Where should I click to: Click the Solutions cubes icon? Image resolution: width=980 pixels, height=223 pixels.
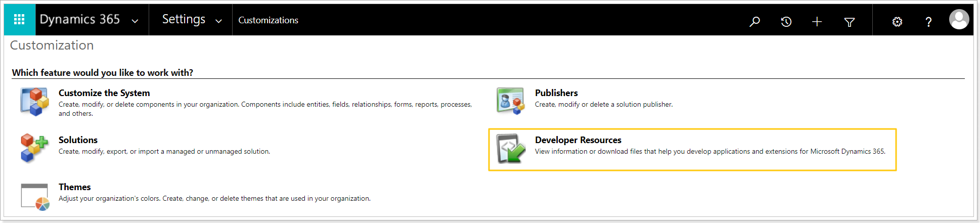34,148
